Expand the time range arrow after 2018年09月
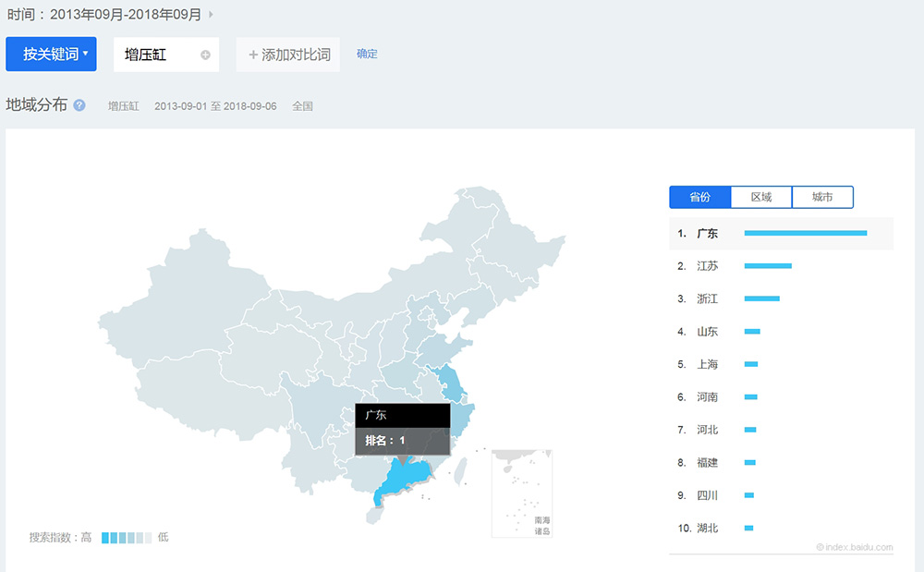 pyautogui.click(x=210, y=14)
